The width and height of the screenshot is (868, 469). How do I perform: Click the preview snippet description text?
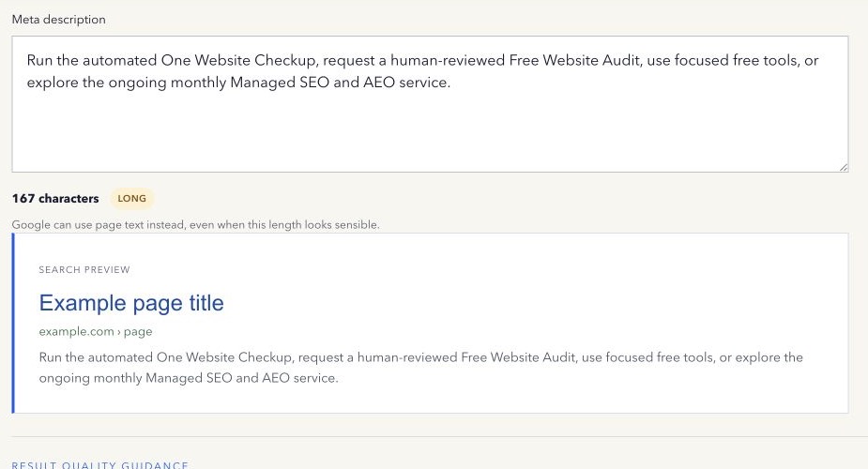(x=420, y=368)
